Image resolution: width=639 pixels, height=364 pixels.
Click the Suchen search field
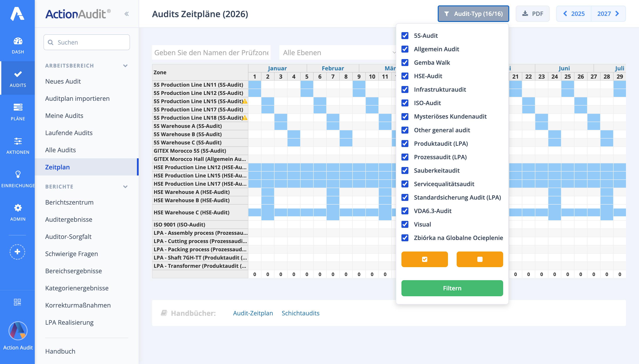(87, 42)
